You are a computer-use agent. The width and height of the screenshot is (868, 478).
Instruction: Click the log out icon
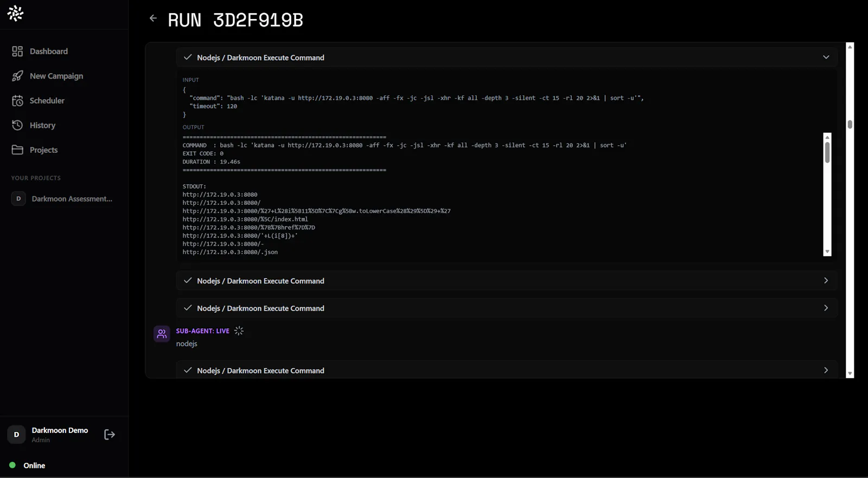click(x=110, y=435)
